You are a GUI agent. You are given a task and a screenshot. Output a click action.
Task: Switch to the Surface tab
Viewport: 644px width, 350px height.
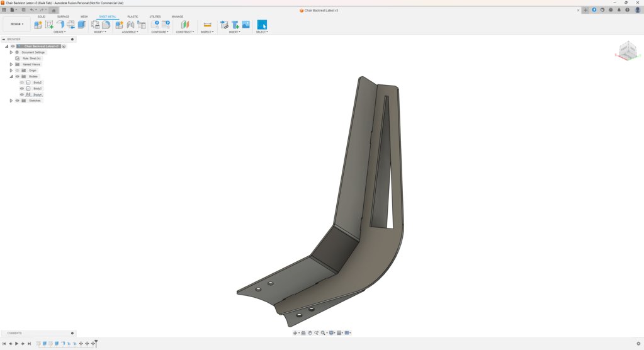coord(63,17)
